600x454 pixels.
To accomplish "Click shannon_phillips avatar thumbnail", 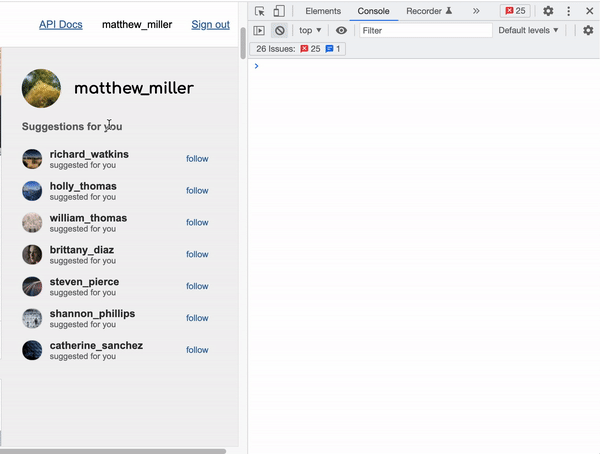I will click(x=32, y=318).
